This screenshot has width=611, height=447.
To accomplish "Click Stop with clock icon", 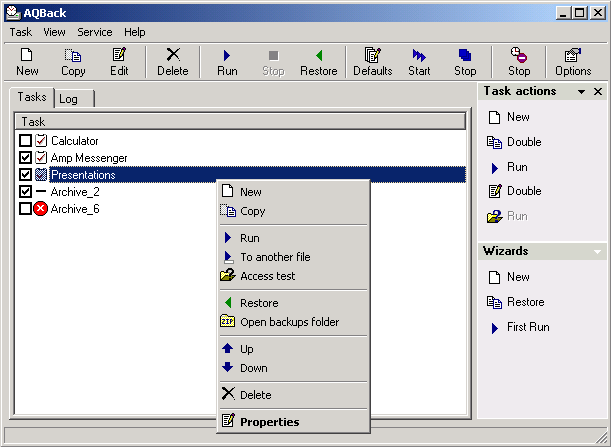I will pyautogui.click(x=519, y=62).
